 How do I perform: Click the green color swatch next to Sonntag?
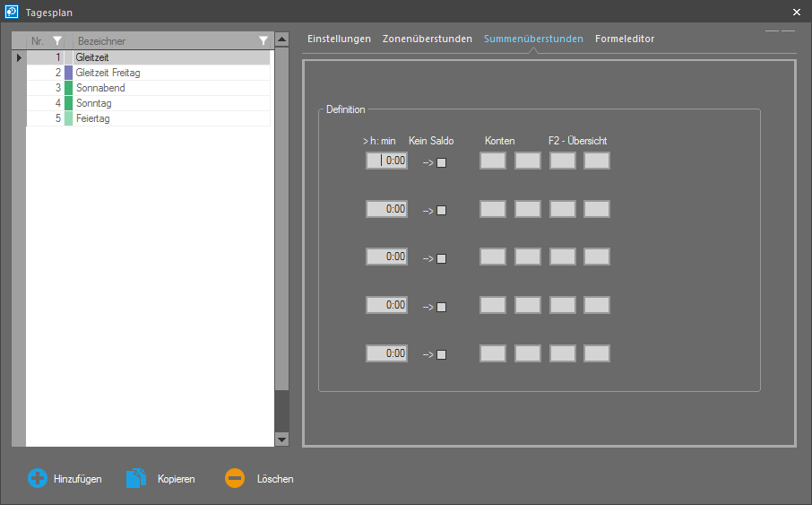pyautogui.click(x=68, y=103)
